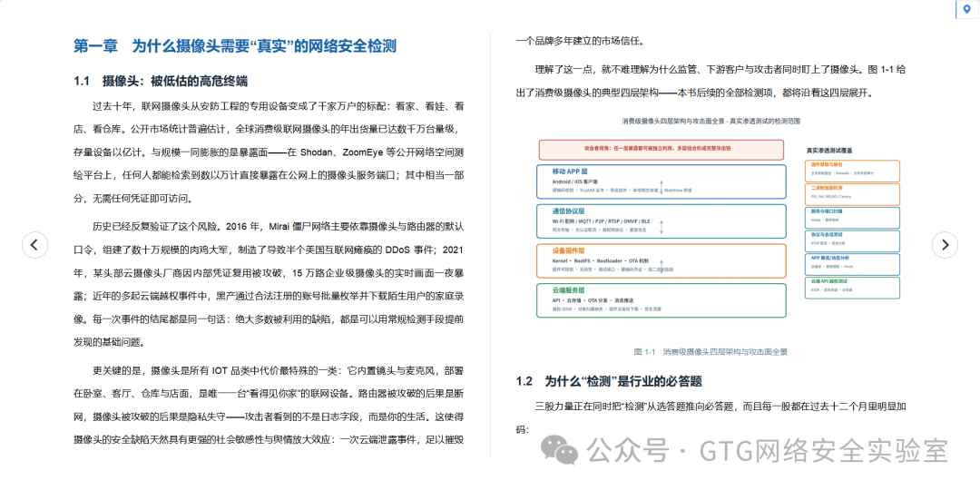
Task: Click the paragraph line starting 三股力量正在同时把
Action: [720, 407]
